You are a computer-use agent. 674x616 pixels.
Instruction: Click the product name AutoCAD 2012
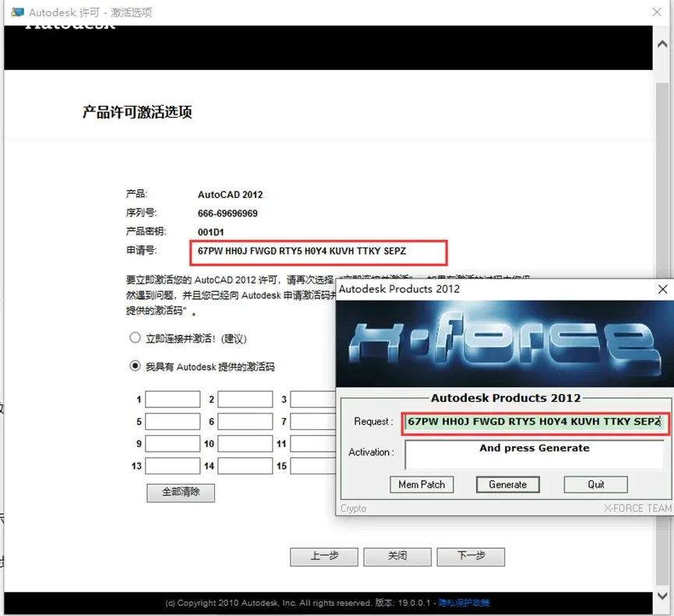pyautogui.click(x=230, y=195)
